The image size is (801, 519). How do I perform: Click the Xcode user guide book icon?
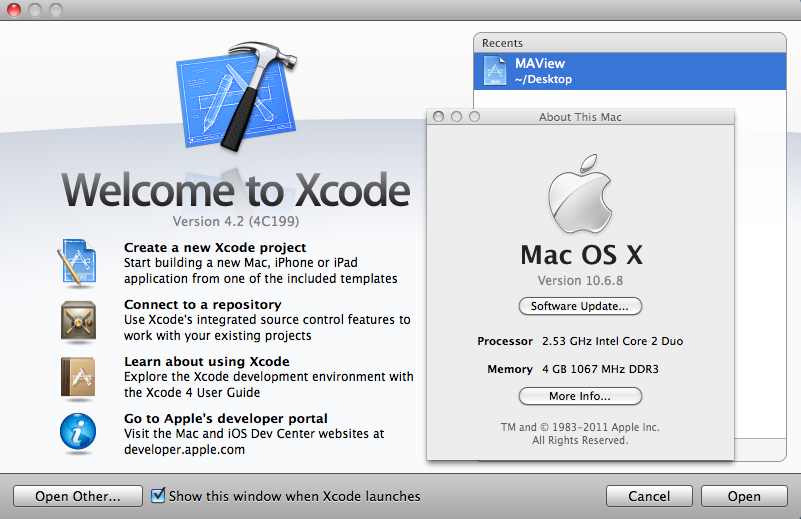click(x=78, y=378)
